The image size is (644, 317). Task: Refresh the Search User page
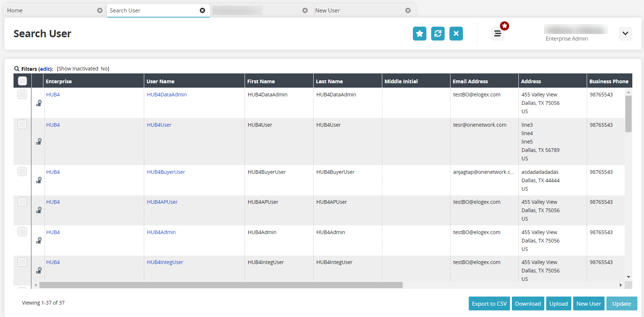pos(438,34)
